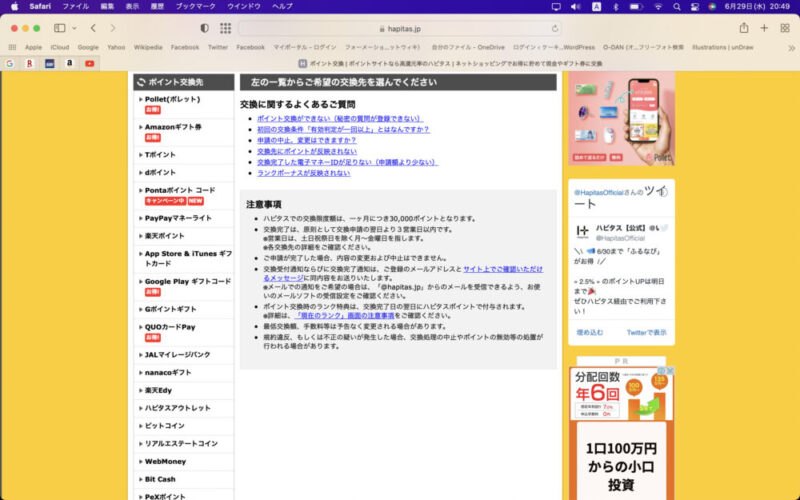Go forward with Safari forward arrow
The width and height of the screenshot is (800, 500).
point(113,28)
